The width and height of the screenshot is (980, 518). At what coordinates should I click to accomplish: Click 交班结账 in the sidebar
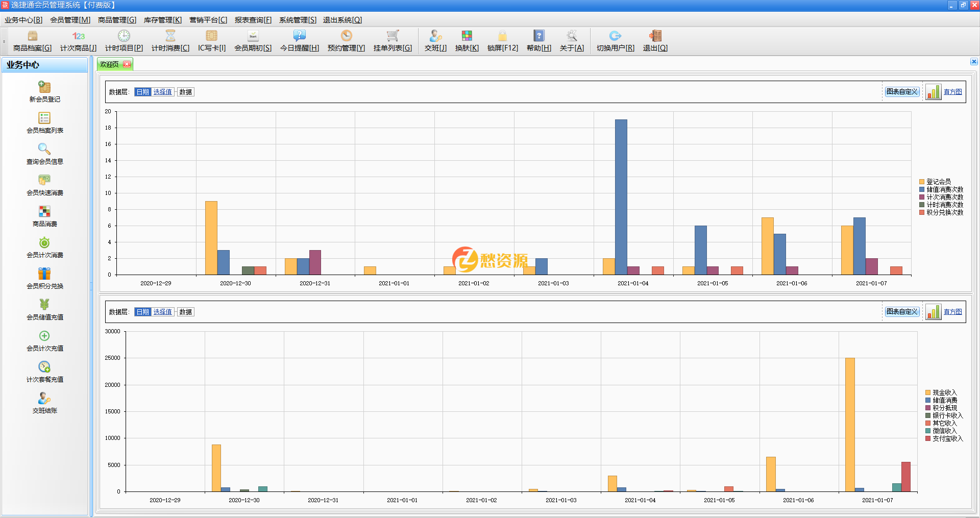pos(45,403)
